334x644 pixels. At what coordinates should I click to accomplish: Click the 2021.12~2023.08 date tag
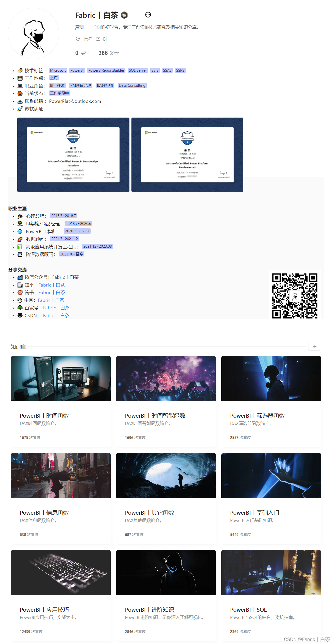point(98,246)
